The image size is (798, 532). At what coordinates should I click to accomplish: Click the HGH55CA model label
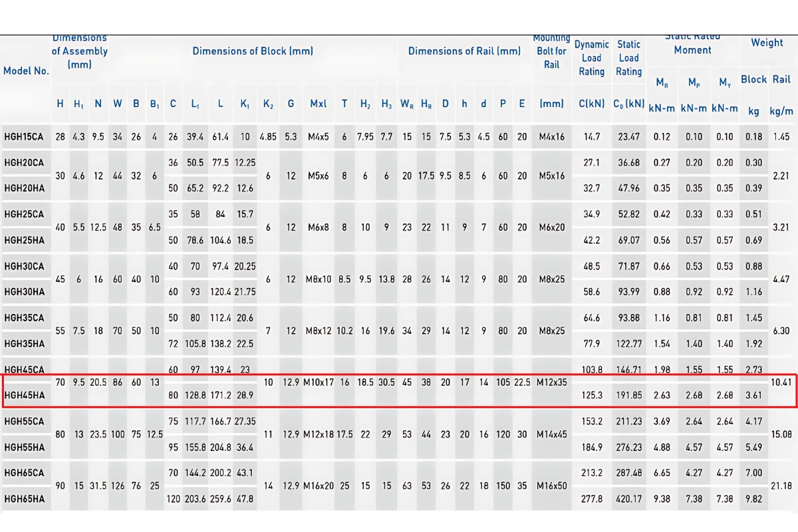click(x=24, y=422)
